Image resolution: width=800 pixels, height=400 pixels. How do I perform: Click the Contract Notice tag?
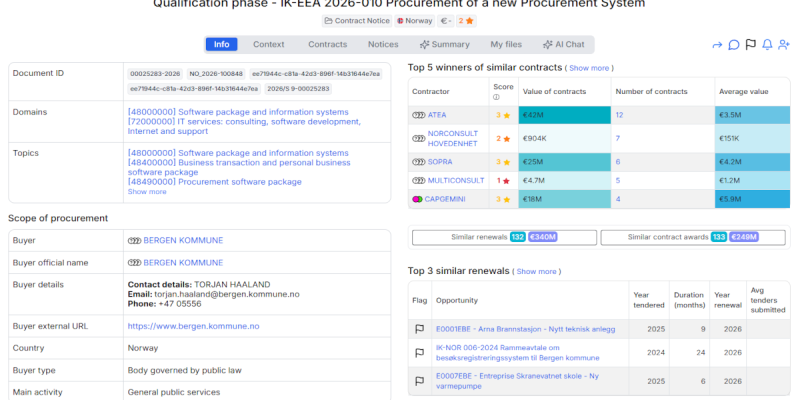point(357,21)
